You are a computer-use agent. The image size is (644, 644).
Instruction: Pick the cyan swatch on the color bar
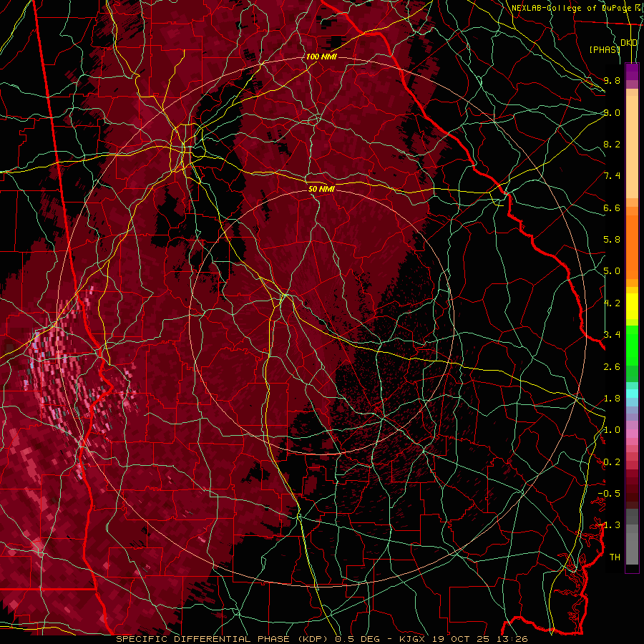pos(632,393)
